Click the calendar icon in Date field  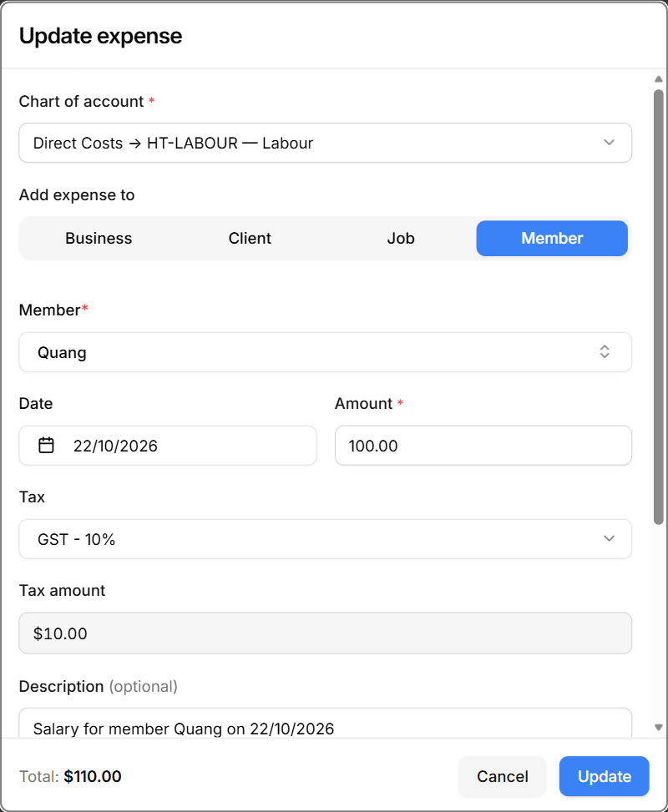pos(46,445)
